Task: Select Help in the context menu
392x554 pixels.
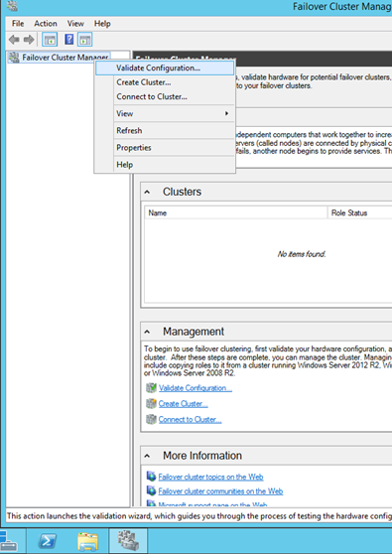Action: click(165, 165)
